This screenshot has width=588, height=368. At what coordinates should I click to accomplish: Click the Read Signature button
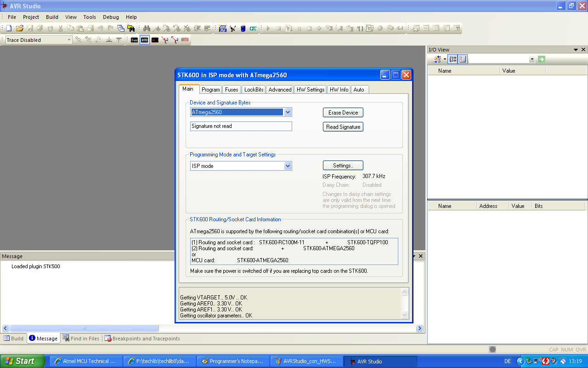tap(343, 127)
